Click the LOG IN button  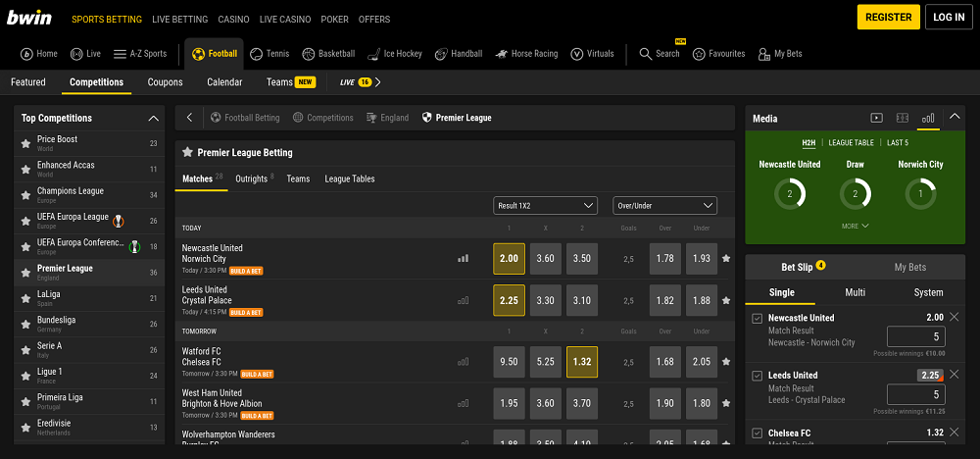pyautogui.click(x=949, y=17)
